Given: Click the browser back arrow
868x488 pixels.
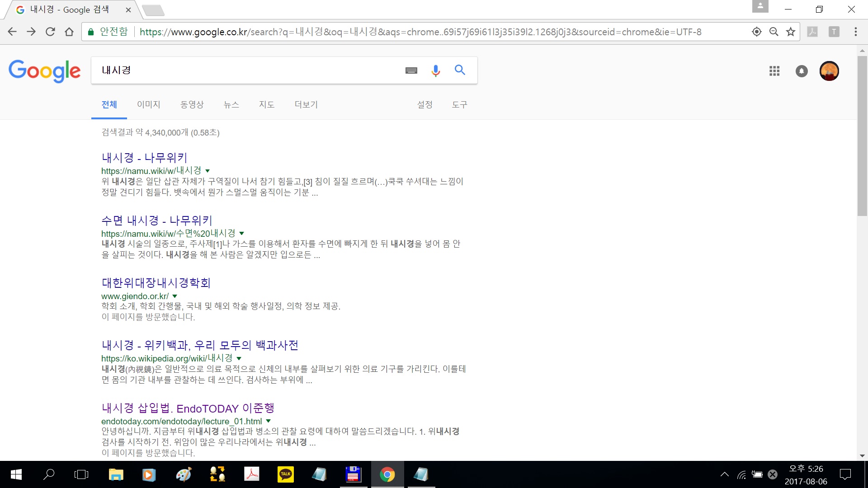Looking at the screenshot, I should coord(12,32).
